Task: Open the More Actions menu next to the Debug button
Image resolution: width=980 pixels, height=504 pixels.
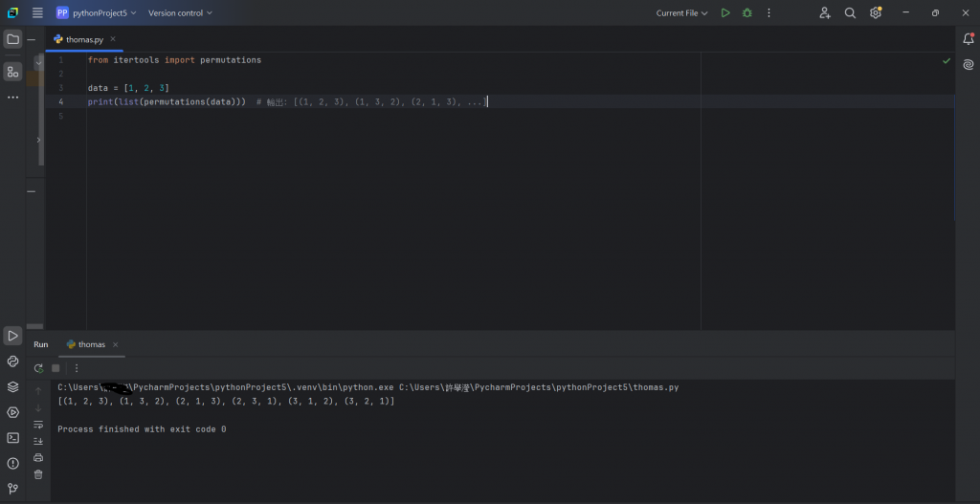Action: point(768,12)
